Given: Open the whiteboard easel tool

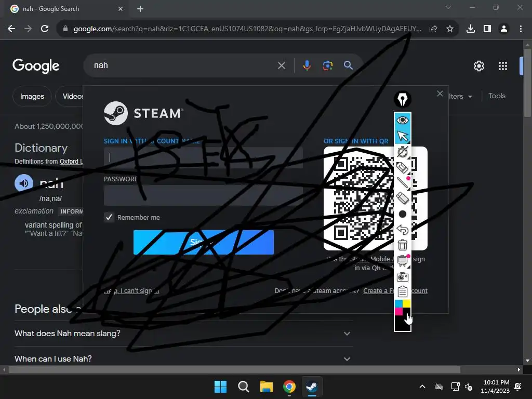Looking at the screenshot, I should (403, 261).
